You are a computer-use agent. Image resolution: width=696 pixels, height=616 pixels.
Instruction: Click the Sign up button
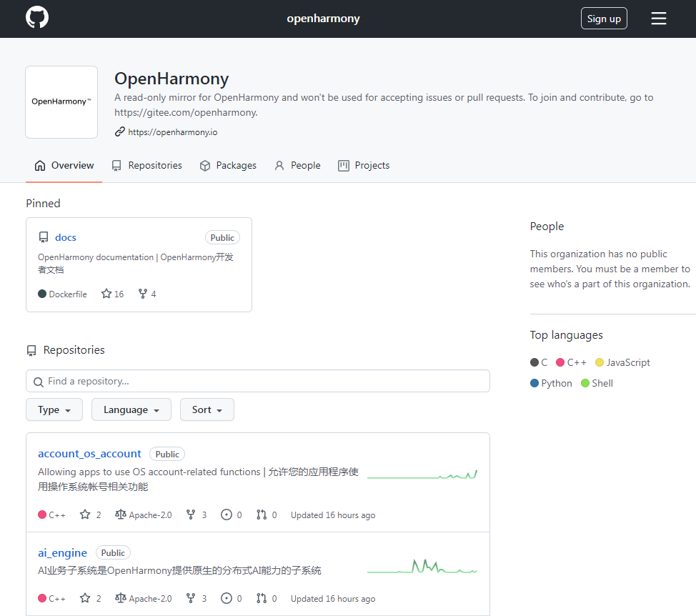[x=604, y=19]
